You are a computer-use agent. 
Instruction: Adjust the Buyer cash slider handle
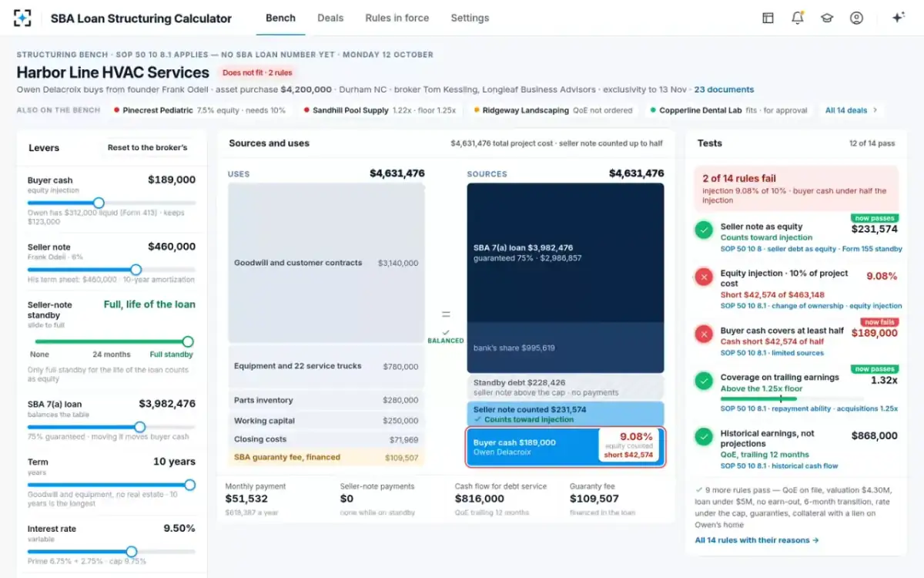99,203
